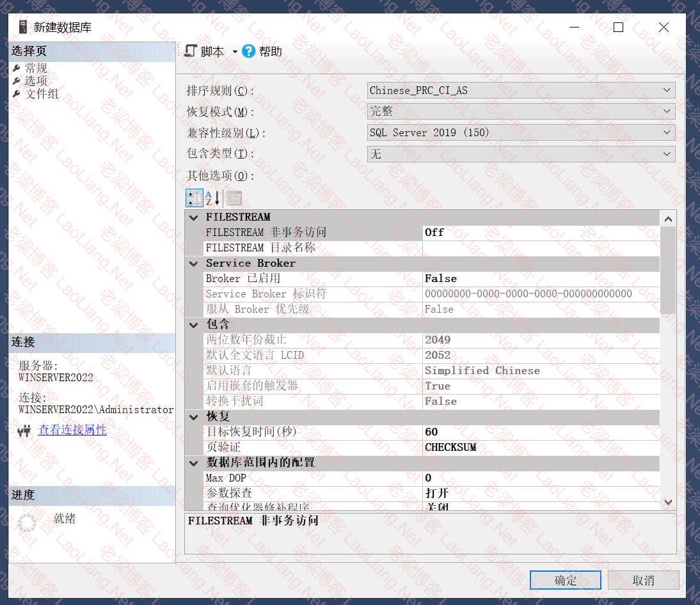The height and width of the screenshot is (605, 700).
Task: Open the 兼容性级别 compatibility level dropdown
Action: click(x=667, y=132)
